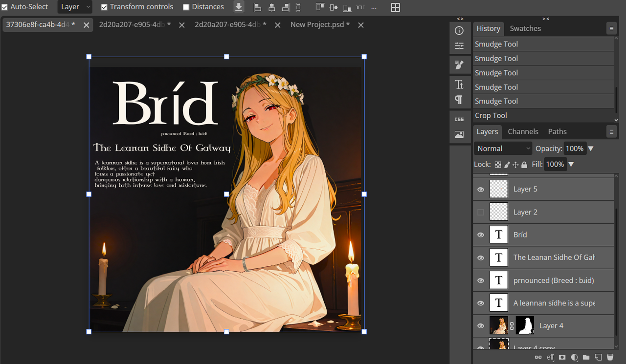Click the download/export arrow icon in toolbar
This screenshot has height=364, width=626.
point(239,7)
